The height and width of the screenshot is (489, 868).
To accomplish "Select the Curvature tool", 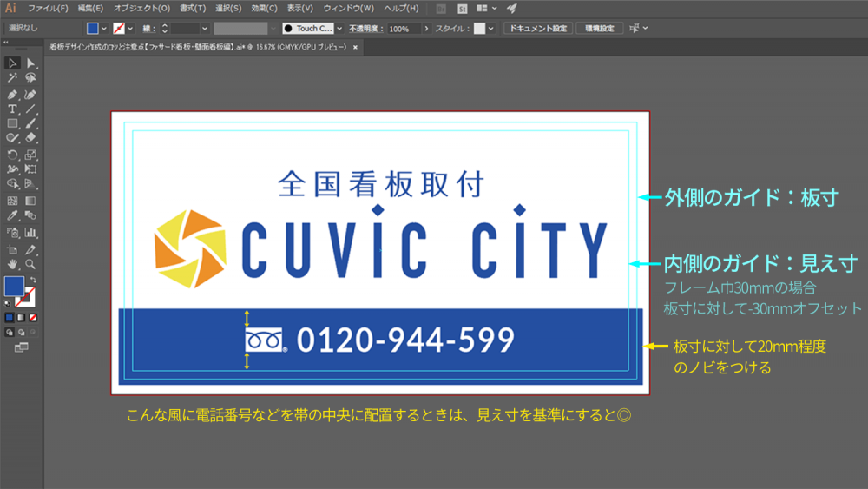I will (x=30, y=95).
